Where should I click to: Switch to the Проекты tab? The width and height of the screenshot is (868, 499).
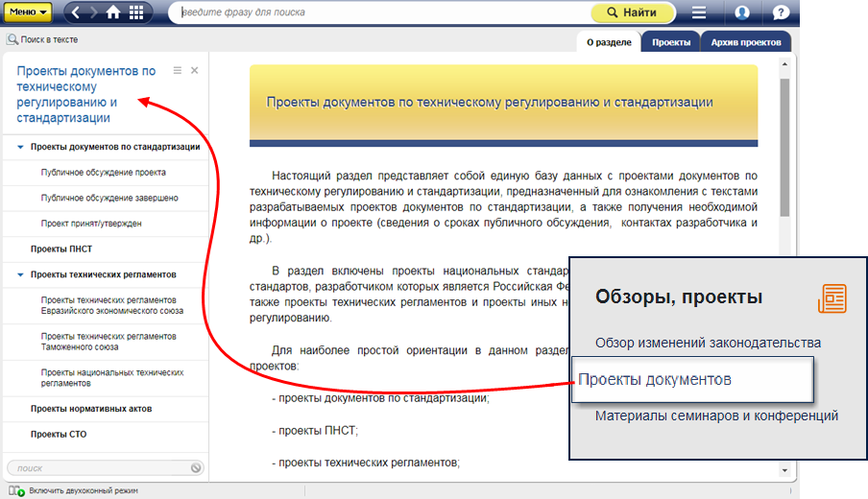point(671,42)
